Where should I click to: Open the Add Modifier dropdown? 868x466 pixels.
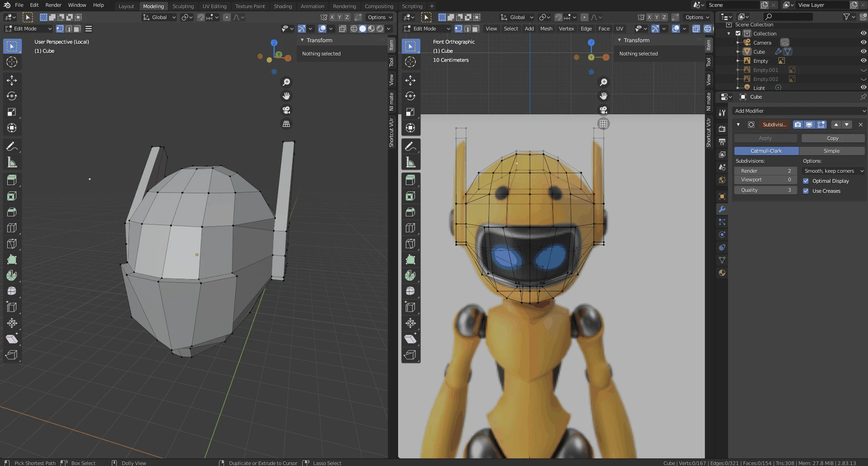coord(799,111)
